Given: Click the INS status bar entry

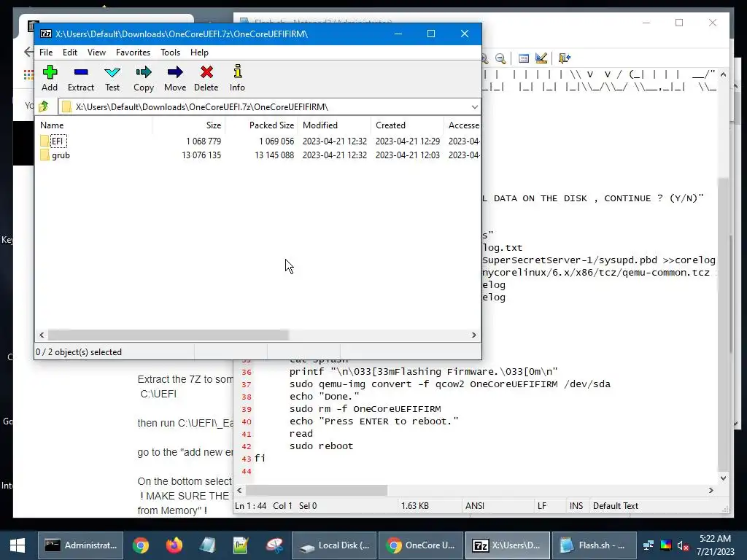Looking at the screenshot, I should click(576, 506).
